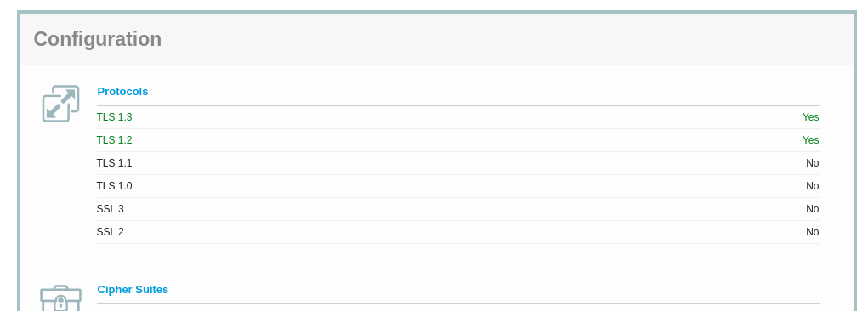
Task: Select the TLS 1.2 protocol label
Action: pyautogui.click(x=114, y=140)
